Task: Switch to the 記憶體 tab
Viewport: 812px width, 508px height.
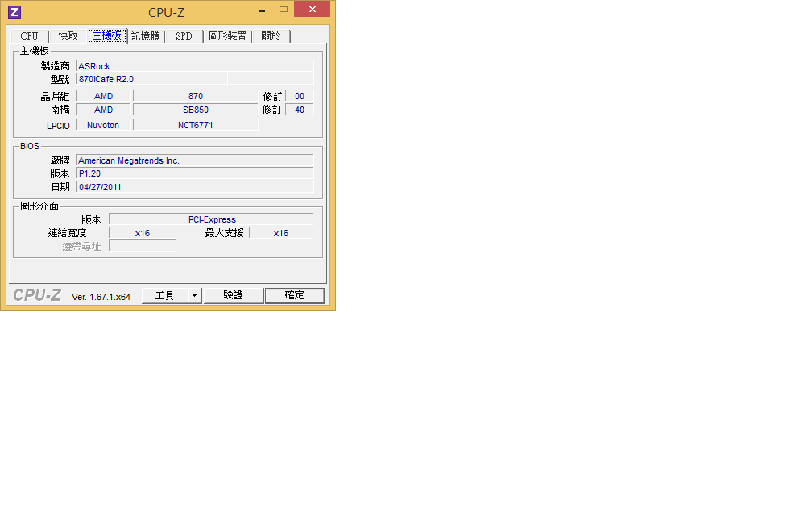Action: pos(146,35)
